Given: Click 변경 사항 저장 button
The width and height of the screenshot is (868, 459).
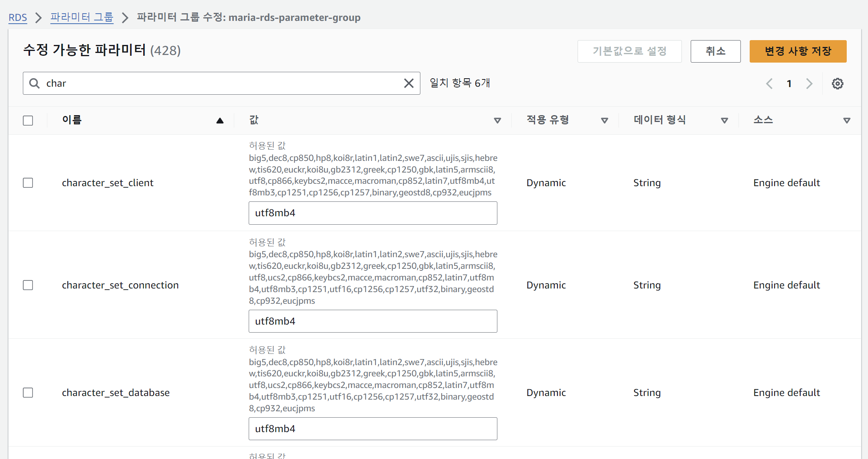Looking at the screenshot, I should (x=798, y=51).
